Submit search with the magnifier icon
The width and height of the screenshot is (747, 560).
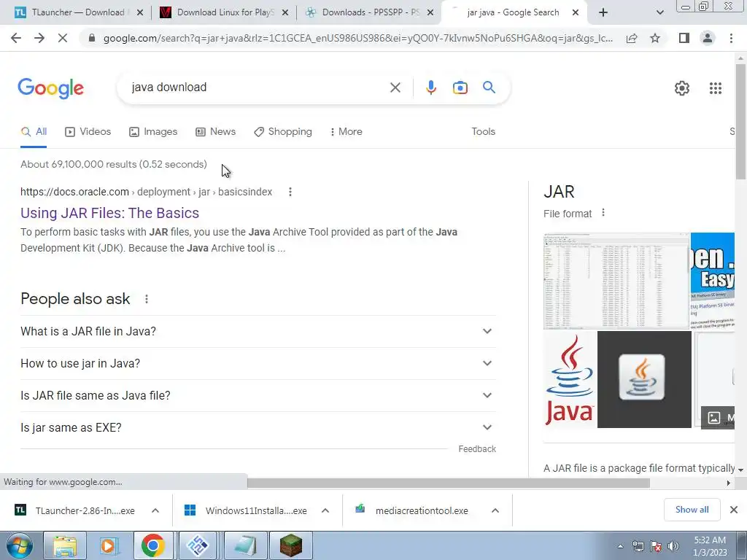[x=489, y=87]
